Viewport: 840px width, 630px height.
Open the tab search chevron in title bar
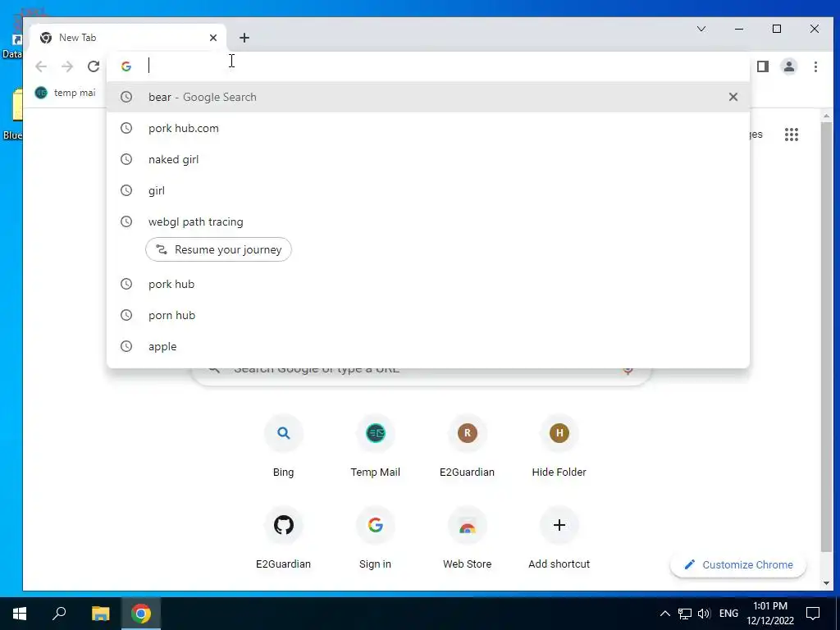[701, 29]
